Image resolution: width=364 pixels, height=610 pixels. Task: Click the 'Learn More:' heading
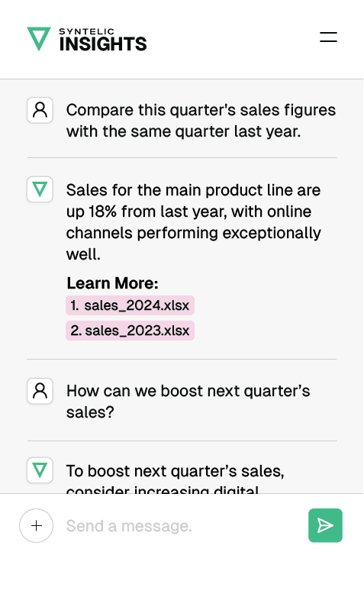click(x=112, y=282)
